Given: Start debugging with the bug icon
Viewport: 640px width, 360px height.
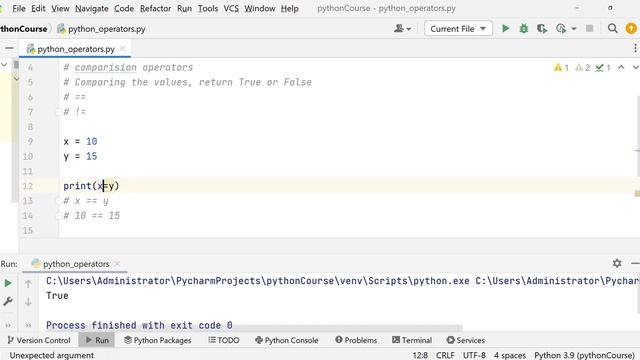Looking at the screenshot, I should click(524, 29).
